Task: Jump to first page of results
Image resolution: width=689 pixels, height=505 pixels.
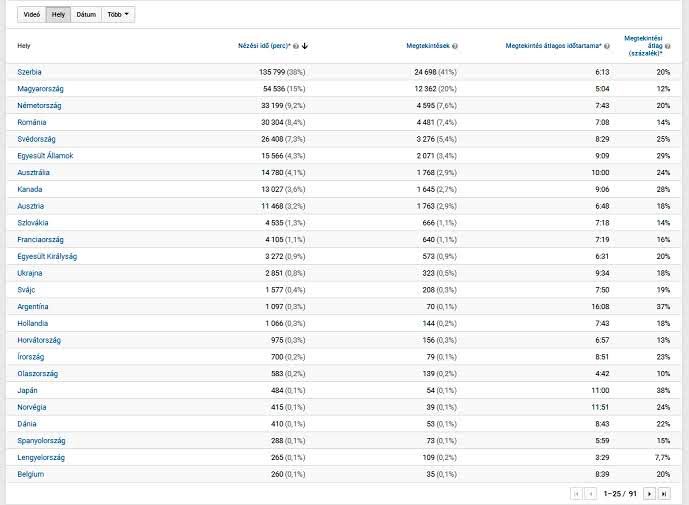Action: coord(576,493)
